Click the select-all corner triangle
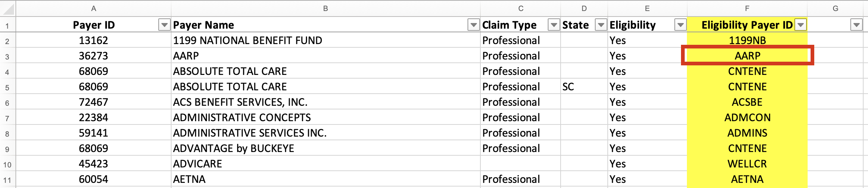 (x=8, y=8)
